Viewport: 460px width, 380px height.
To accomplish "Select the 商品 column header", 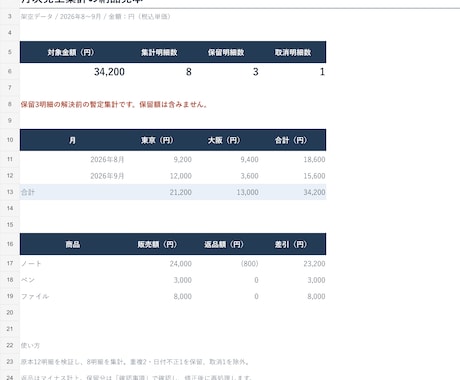I will 73,244.
